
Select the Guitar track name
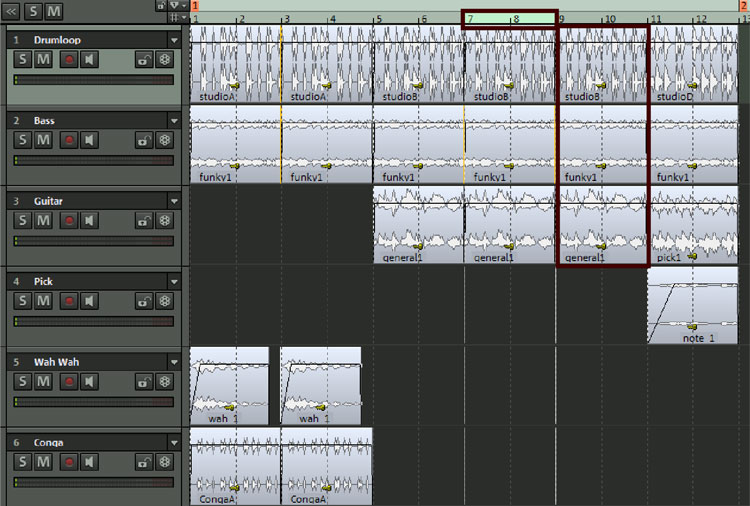click(48, 201)
